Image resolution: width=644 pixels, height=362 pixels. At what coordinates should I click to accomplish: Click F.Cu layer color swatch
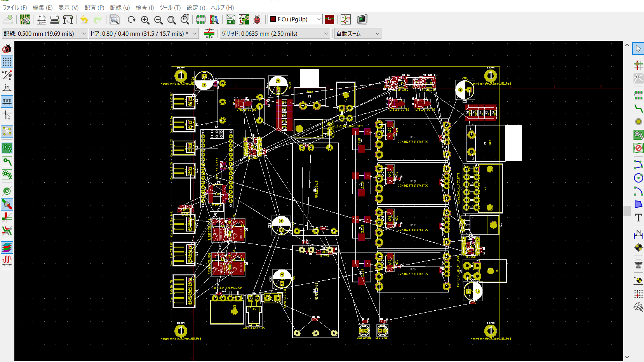click(273, 19)
